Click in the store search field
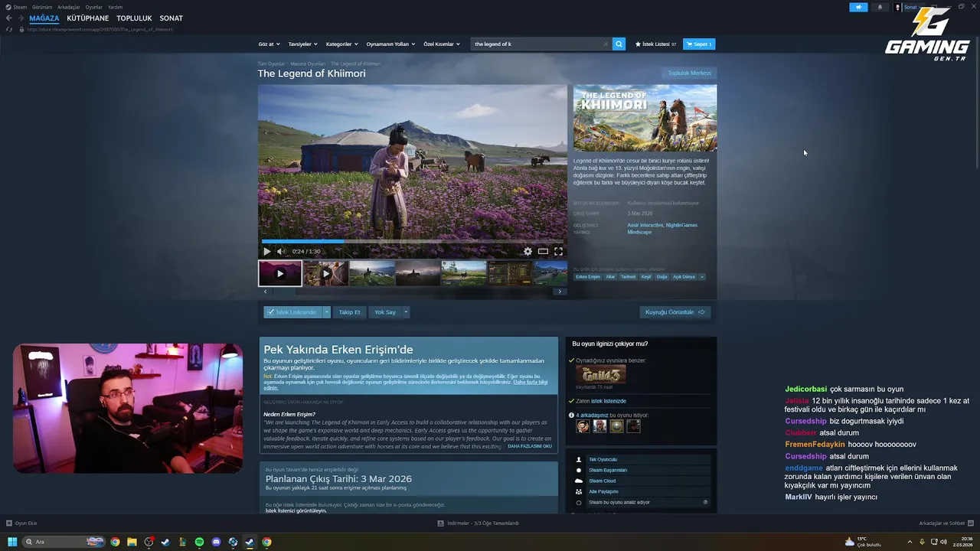This screenshot has width=980, height=551. [x=537, y=44]
